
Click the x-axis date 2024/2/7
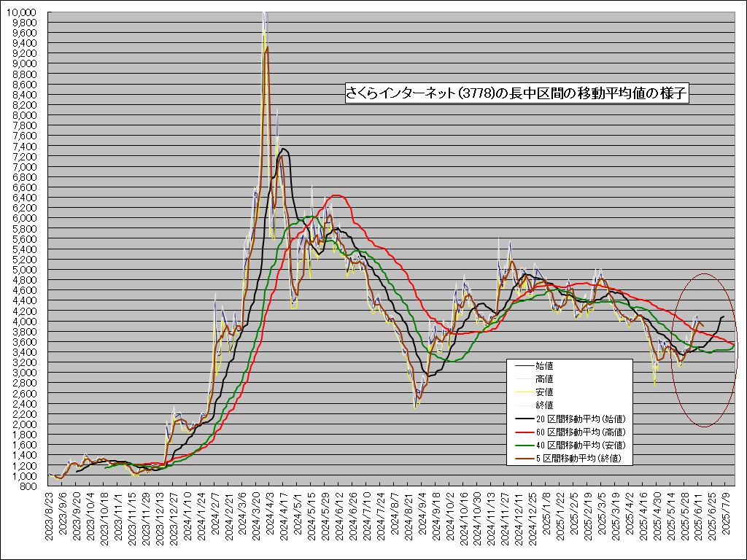[215, 516]
